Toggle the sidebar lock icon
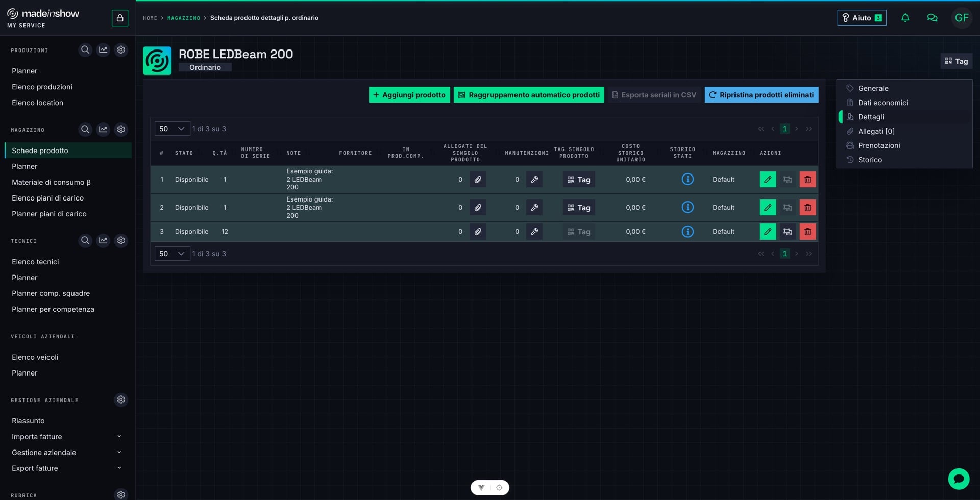980x500 pixels. [x=120, y=18]
